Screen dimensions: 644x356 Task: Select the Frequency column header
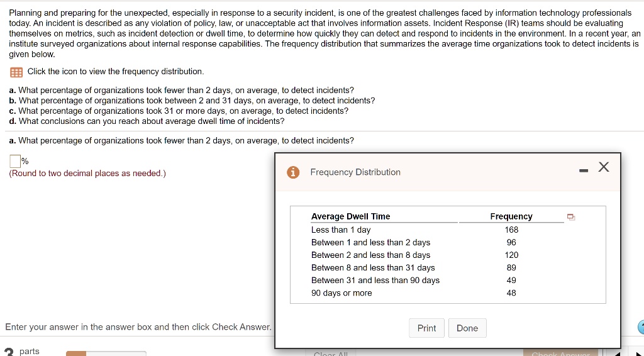click(511, 216)
